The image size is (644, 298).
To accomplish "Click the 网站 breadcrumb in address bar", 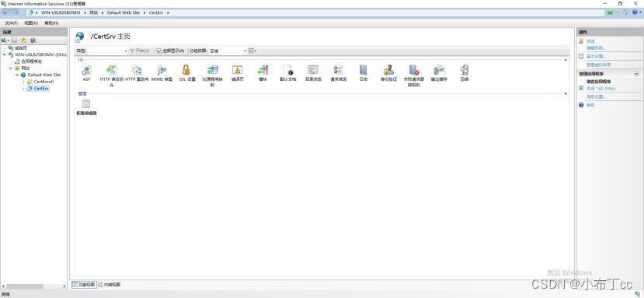I will click(x=94, y=12).
